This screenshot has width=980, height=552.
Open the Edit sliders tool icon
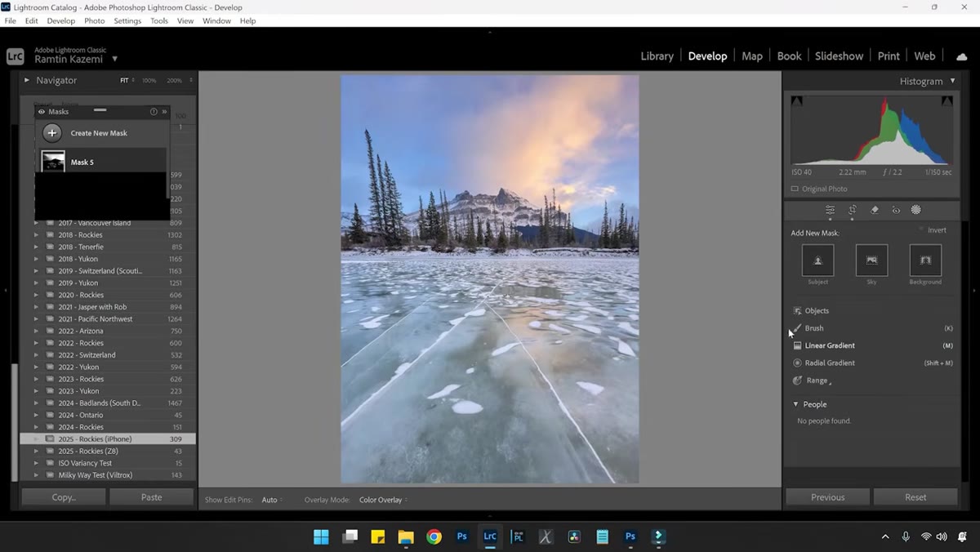[x=830, y=210]
